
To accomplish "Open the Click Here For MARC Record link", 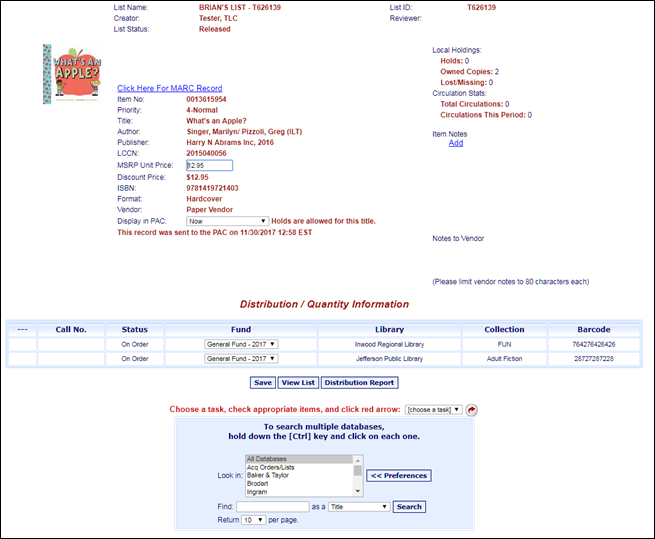I will coord(170,88).
